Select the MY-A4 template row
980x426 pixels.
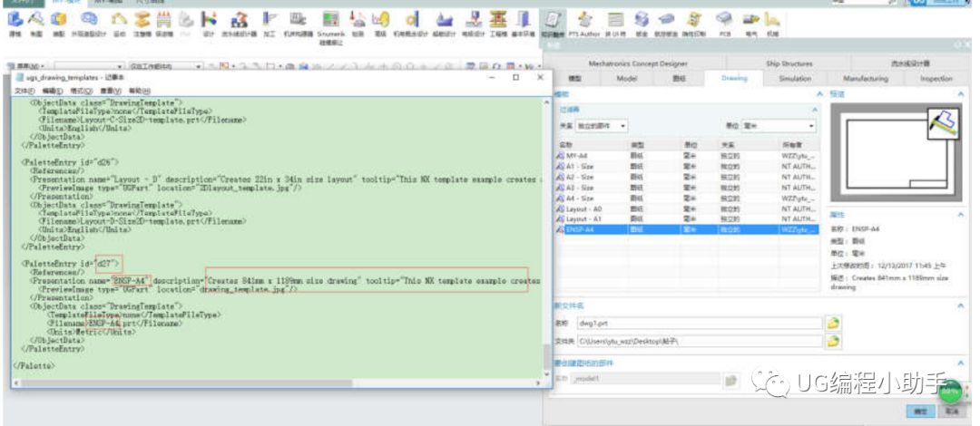(x=686, y=156)
